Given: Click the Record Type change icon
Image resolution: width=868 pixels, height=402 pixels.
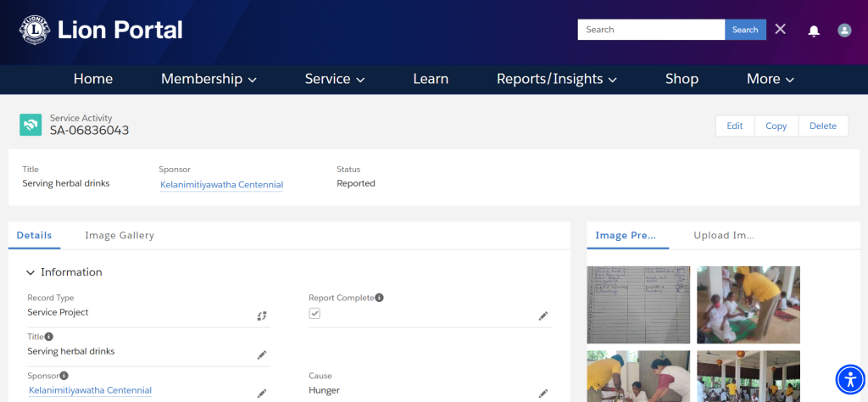Looking at the screenshot, I should [x=262, y=315].
